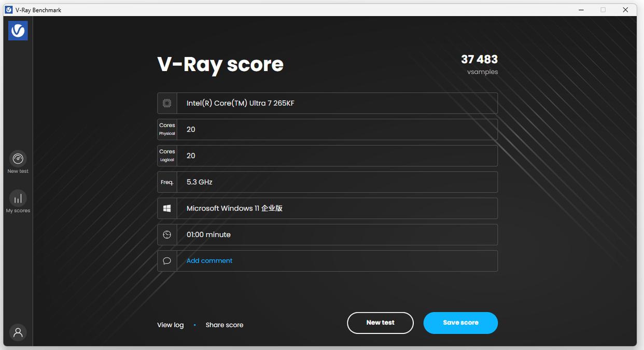This screenshot has height=350, width=644.
Task: Click the Freq. label box
Action: pos(167,182)
